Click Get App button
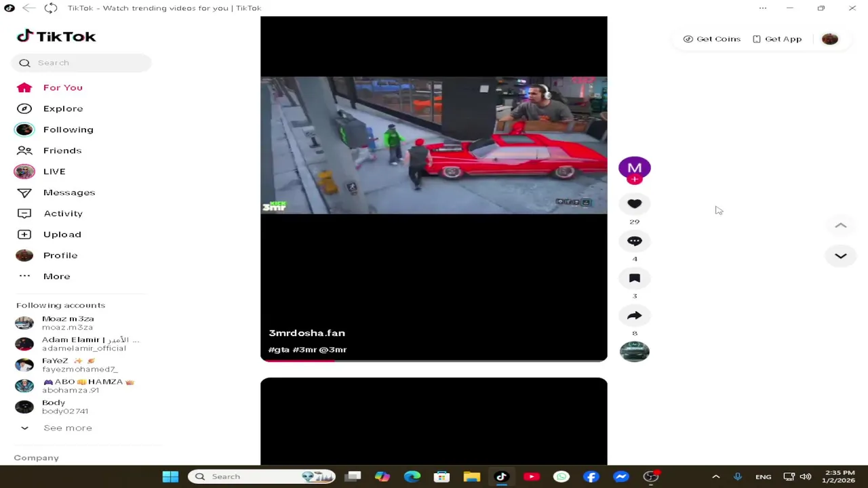The height and width of the screenshot is (488, 868). coord(777,39)
